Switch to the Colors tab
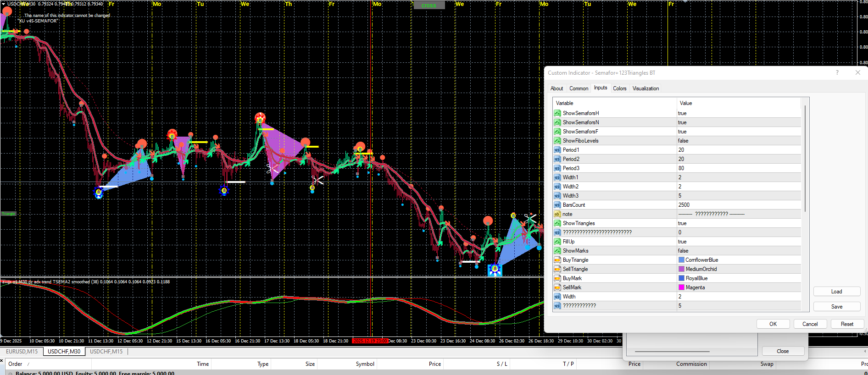 coord(619,88)
